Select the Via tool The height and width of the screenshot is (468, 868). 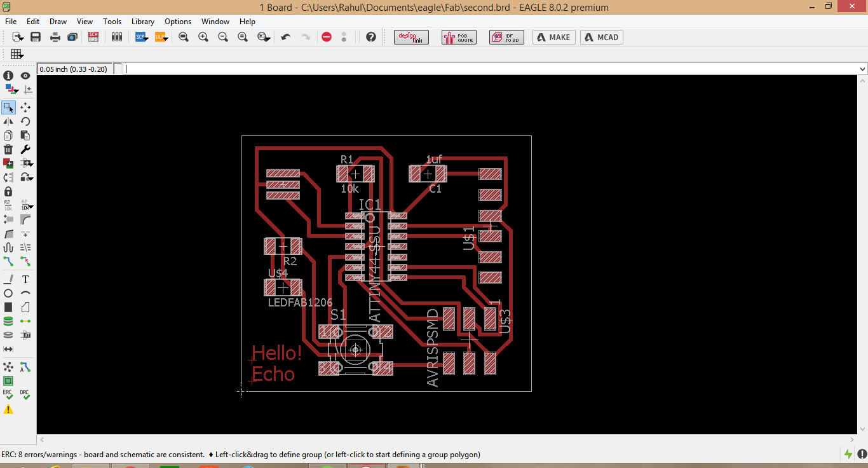pyautogui.click(x=8, y=321)
